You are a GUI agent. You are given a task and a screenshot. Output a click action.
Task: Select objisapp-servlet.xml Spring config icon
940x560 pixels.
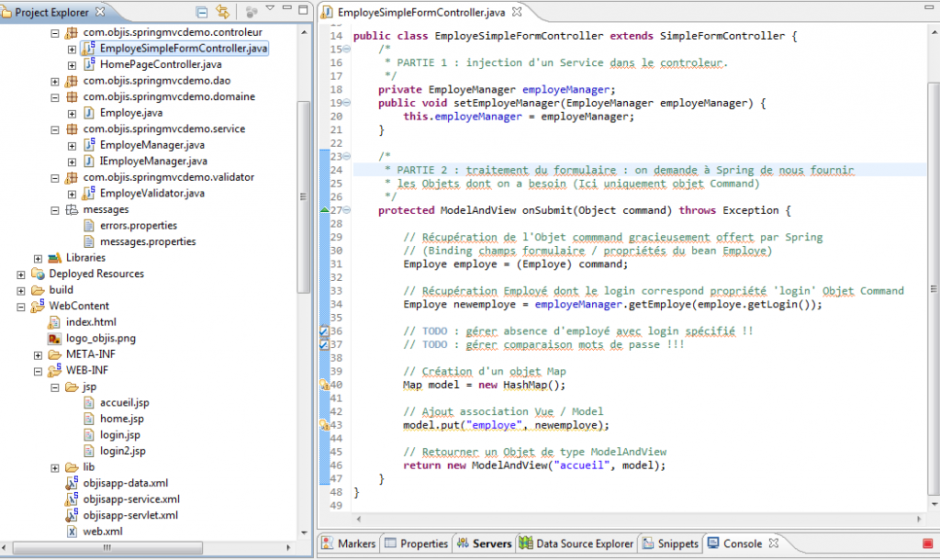[x=72, y=514]
